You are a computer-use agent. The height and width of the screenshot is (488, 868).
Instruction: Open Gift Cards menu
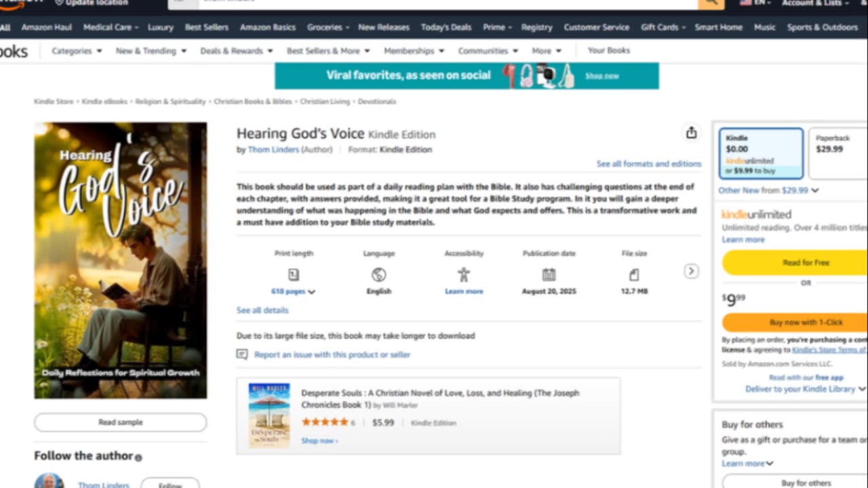663,27
